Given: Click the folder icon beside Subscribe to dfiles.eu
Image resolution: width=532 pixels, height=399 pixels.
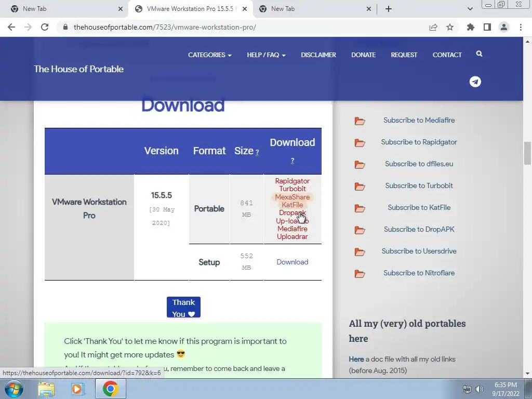Looking at the screenshot, I should point(360,165).
